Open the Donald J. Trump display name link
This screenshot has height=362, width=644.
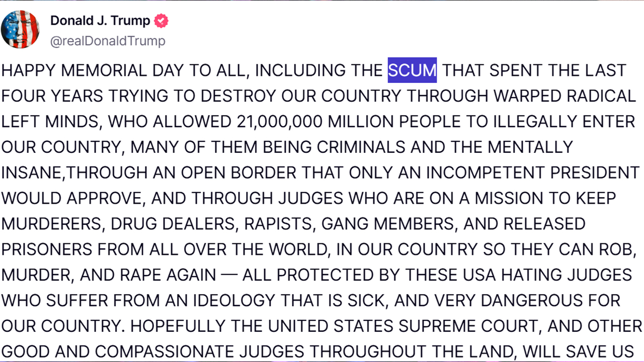point(100,21)
